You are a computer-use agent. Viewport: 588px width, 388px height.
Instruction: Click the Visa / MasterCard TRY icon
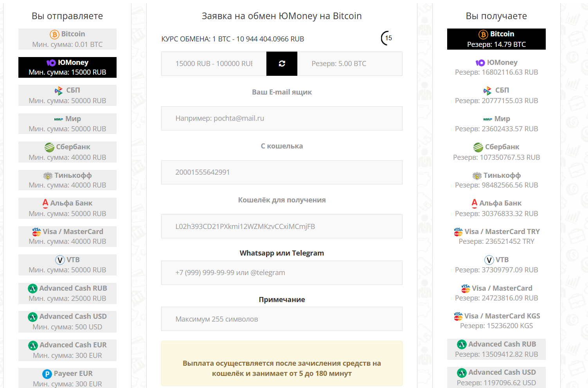click(458, 232)
